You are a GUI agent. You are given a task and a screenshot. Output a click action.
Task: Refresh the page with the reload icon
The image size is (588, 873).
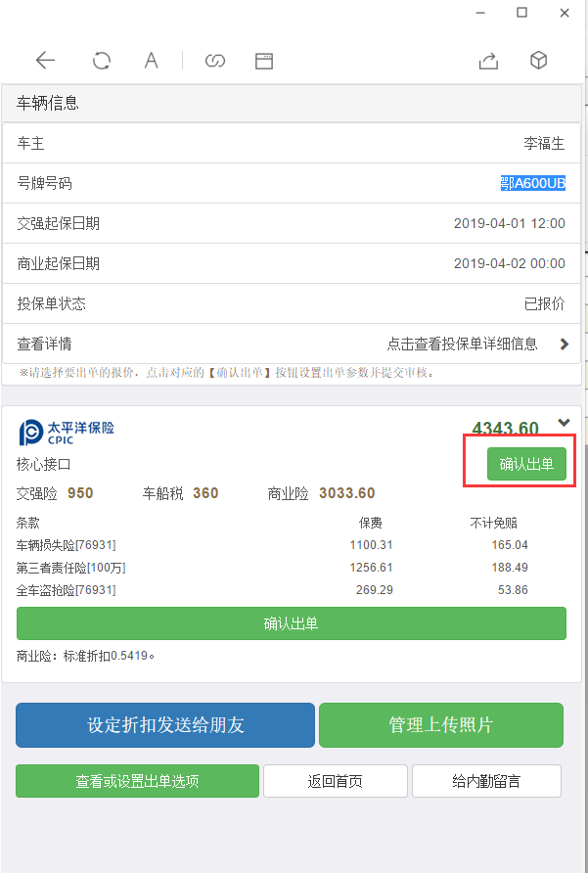point(102,60)
